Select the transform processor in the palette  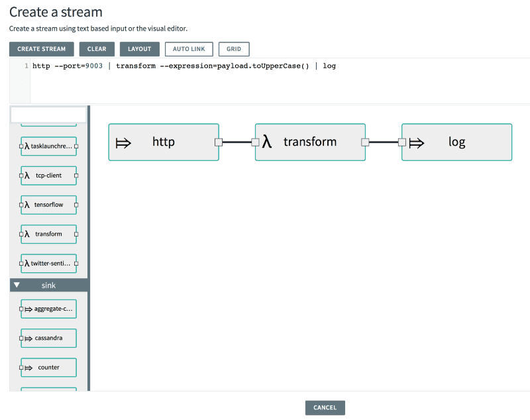pyautogui.click(x=48, y=234)
